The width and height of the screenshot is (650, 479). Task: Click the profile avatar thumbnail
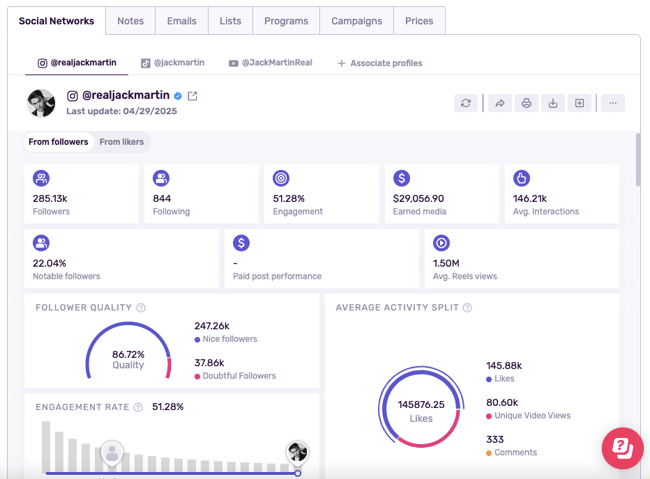pos(41,102)
